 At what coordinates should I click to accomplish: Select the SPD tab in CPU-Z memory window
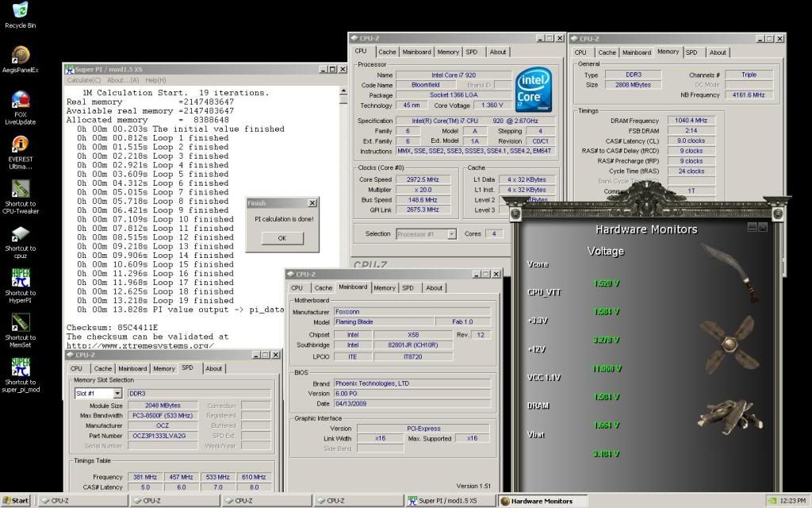tap(691, 52)
